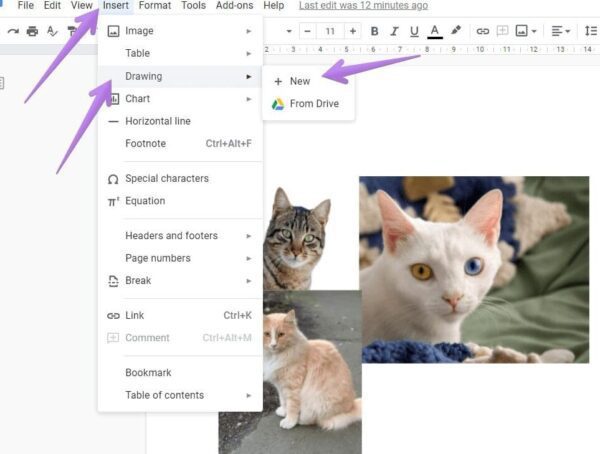Select the highlight color pen icon
The image size is (600, 454).
[x=457, y=31]
